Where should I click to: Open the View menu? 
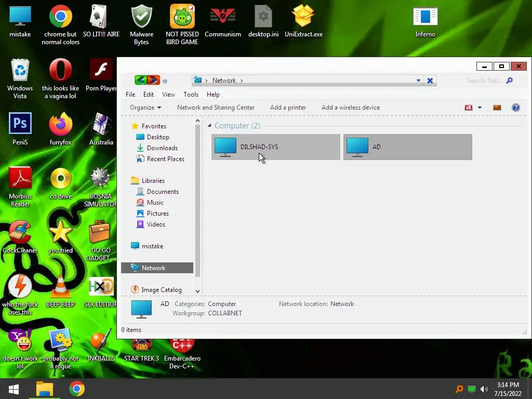coord(168,95)
